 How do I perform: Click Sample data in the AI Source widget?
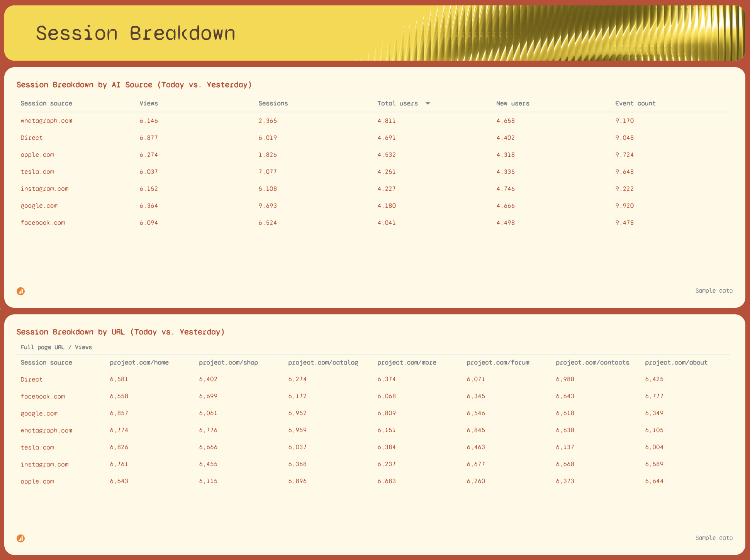click(714, 290)
